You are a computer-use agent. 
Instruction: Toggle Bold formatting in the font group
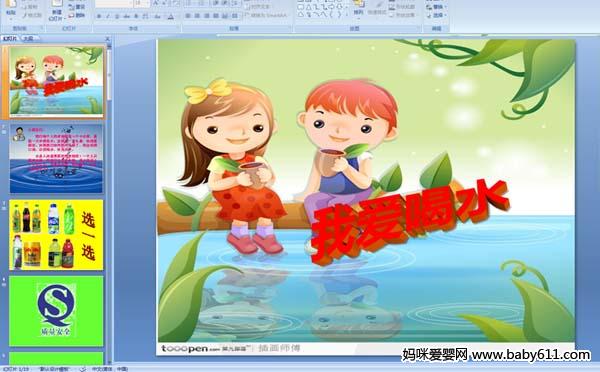tap(99, 16)
